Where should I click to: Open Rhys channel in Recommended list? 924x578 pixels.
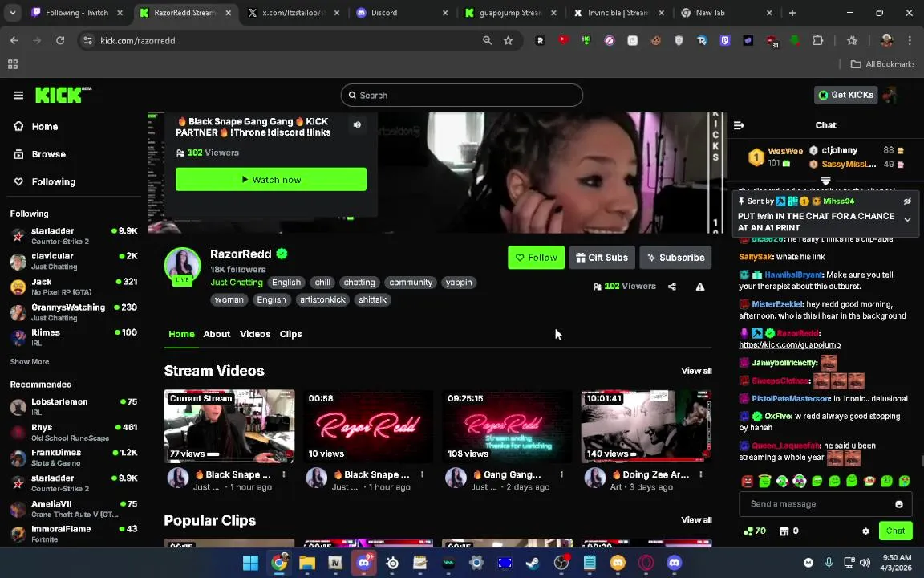[74, 433]
